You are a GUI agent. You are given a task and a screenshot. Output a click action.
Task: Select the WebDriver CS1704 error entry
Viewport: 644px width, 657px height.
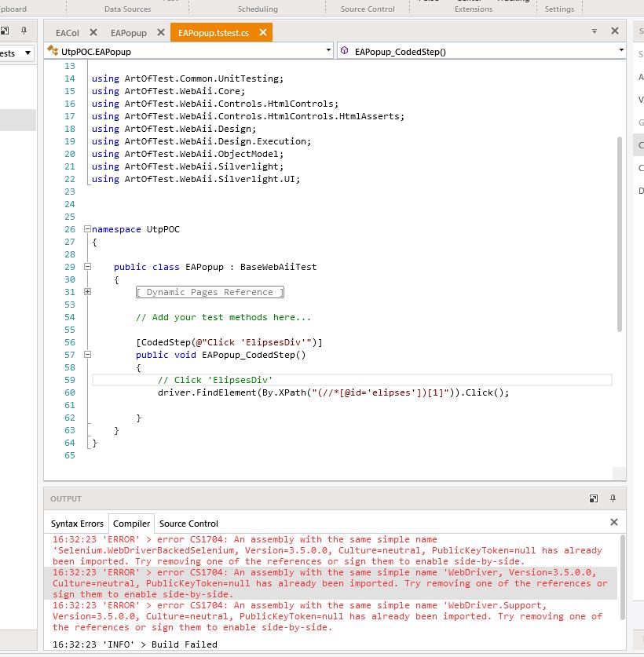330,583
